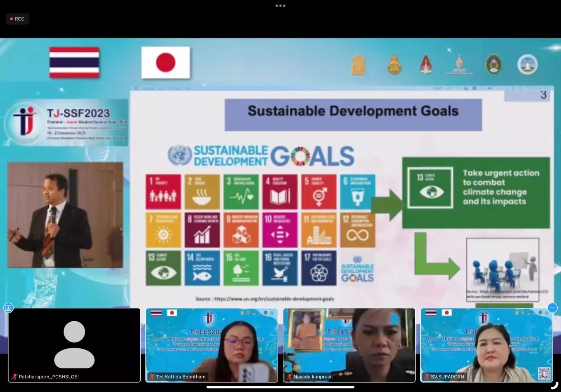Screen dimensions: 561x392
Task: Tap SDG tile 5 Gender Equality
Action: point(319,192)
